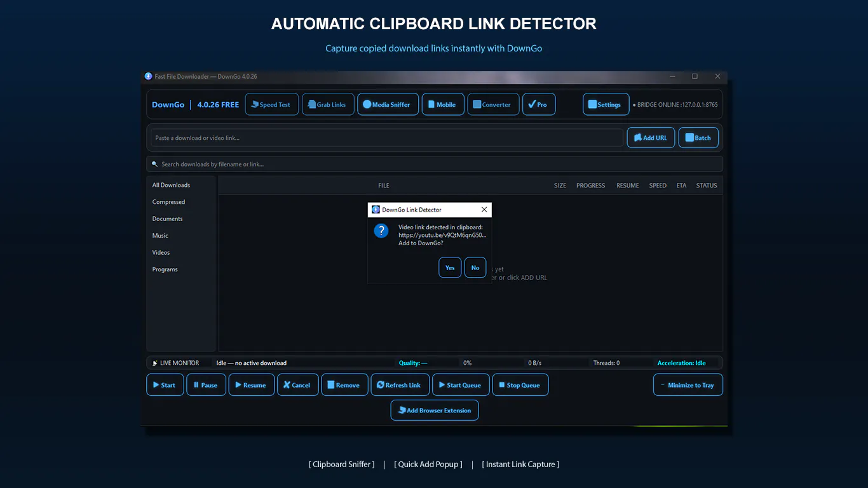Click Refresh Link button
The image size is (868, 488).
400,384
